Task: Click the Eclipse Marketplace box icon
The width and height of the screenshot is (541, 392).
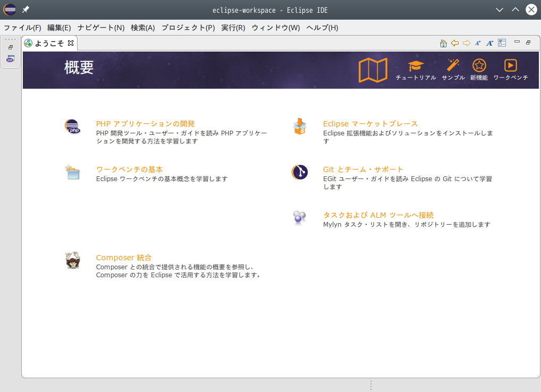Action: click(300, 126)
